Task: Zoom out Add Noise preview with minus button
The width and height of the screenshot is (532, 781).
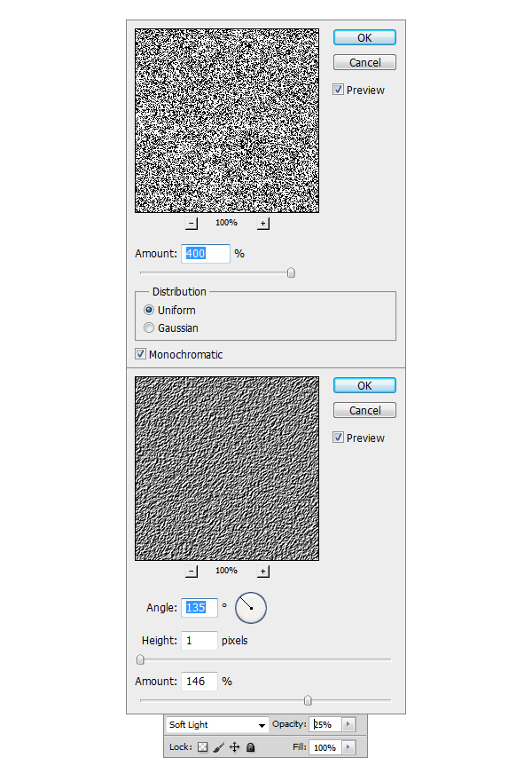Action: click(x=192, y=224)
